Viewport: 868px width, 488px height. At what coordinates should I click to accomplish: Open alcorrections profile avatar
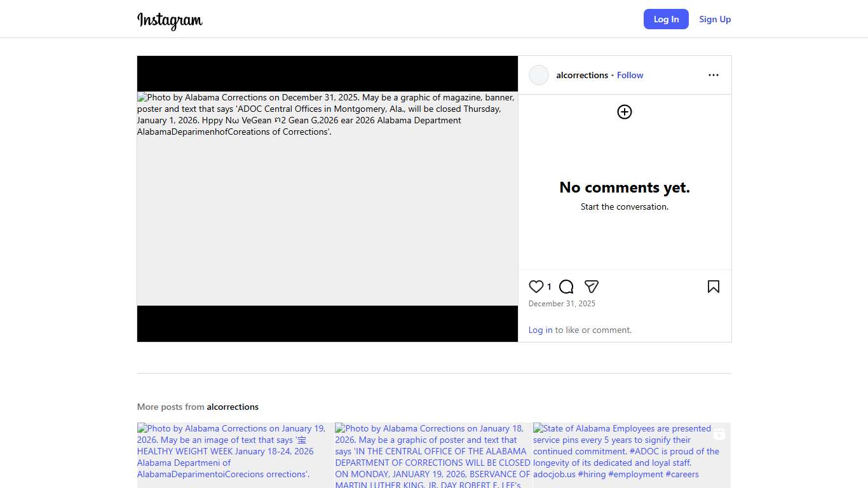click(x=539, y=75)
